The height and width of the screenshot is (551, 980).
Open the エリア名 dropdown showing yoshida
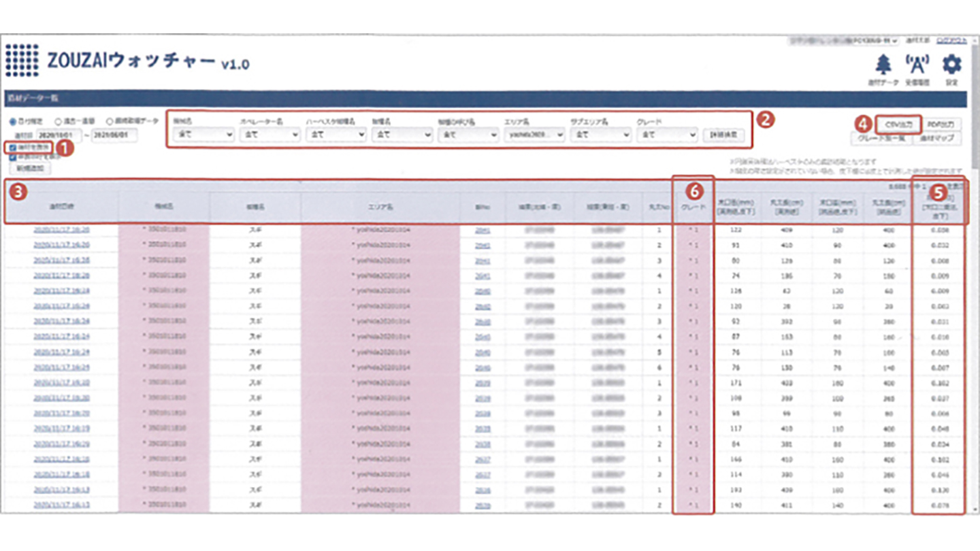(x=535, y=135)
